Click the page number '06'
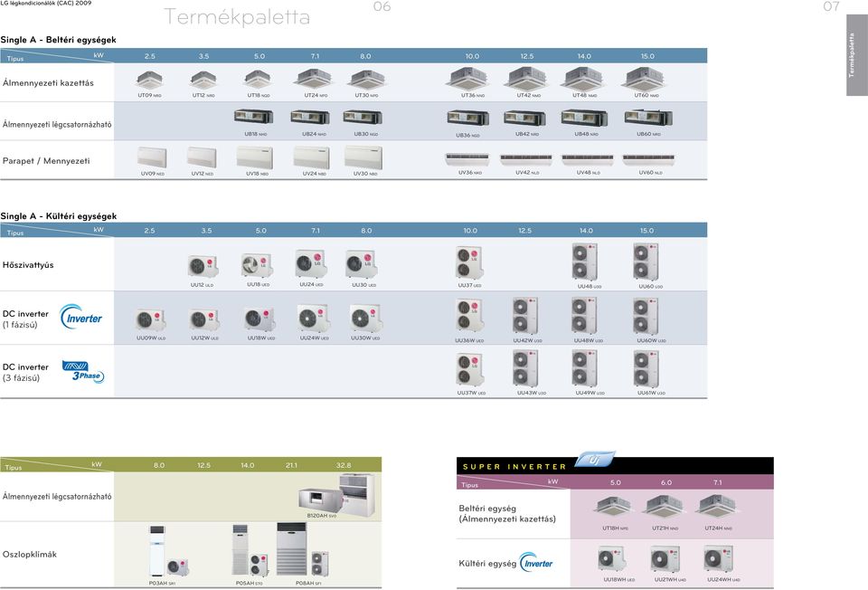 click(x=382, y=6)
